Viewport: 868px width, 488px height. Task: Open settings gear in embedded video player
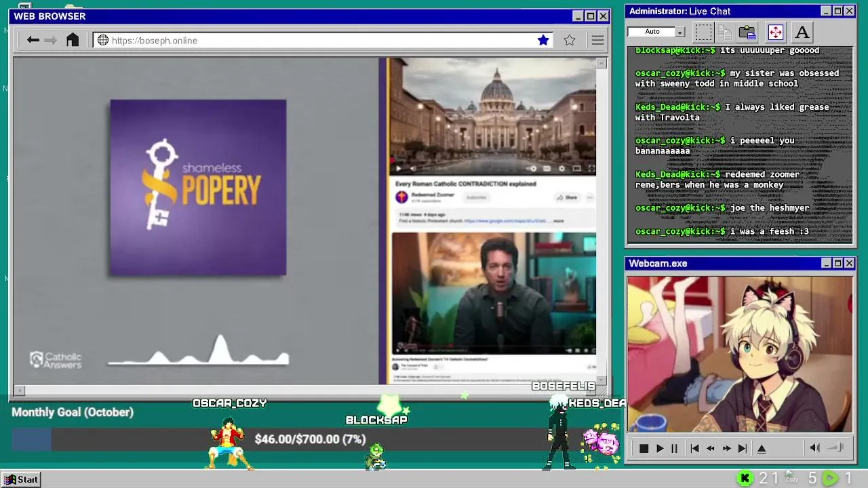coord(561,168)
